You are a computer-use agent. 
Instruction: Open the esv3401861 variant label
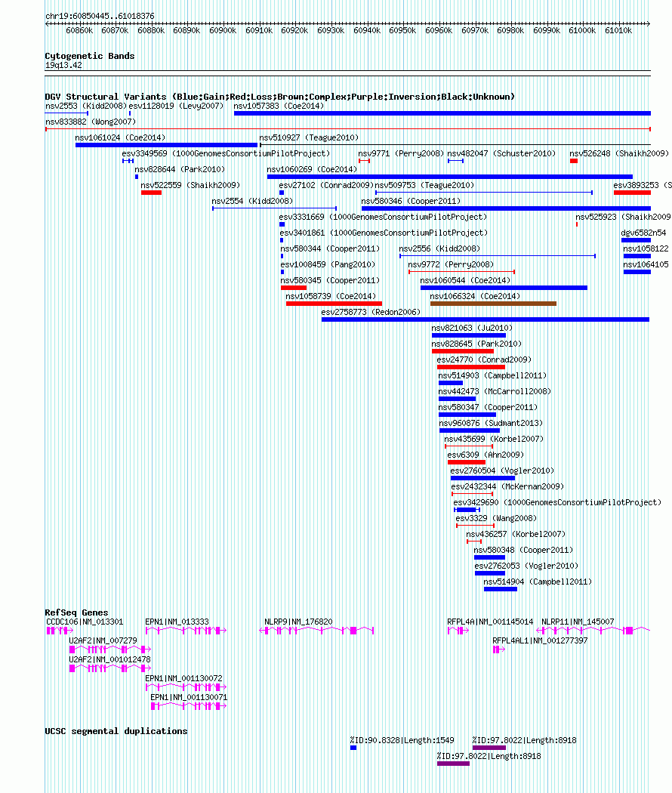(x=384, y=233)
